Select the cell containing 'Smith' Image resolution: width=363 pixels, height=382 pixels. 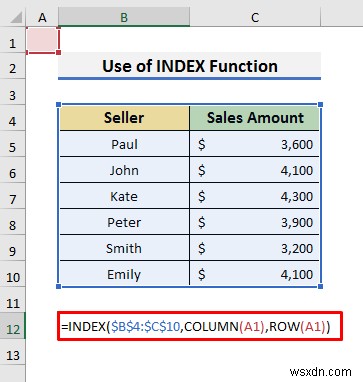[x=124, y=248]
